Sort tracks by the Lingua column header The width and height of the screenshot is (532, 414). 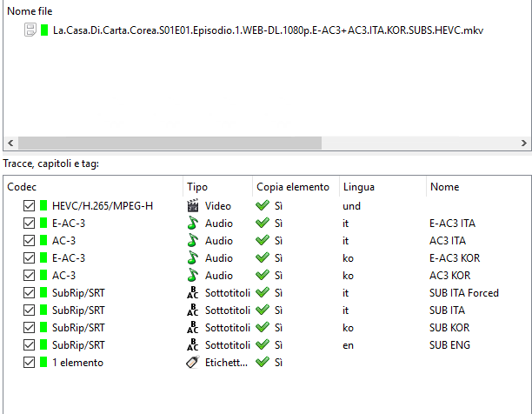tap(382, 187)
